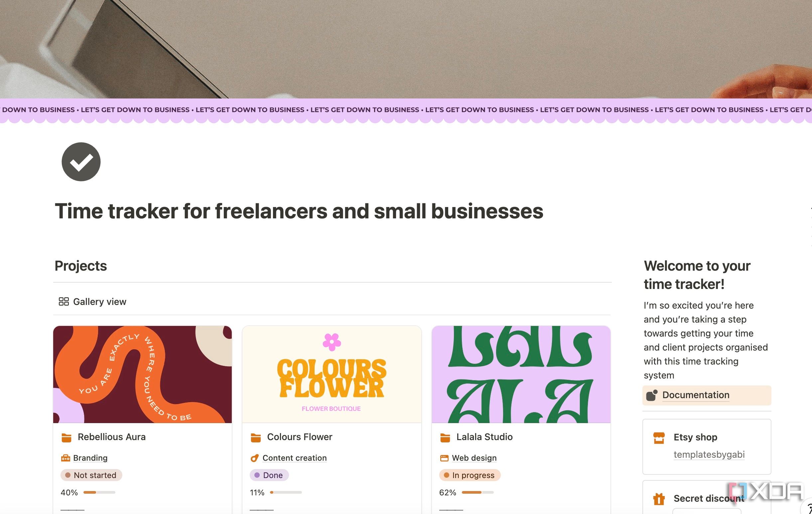Screen dimensions: 812x514
Task: Click the Secret discount gift icon
Action: coord(658,498)
